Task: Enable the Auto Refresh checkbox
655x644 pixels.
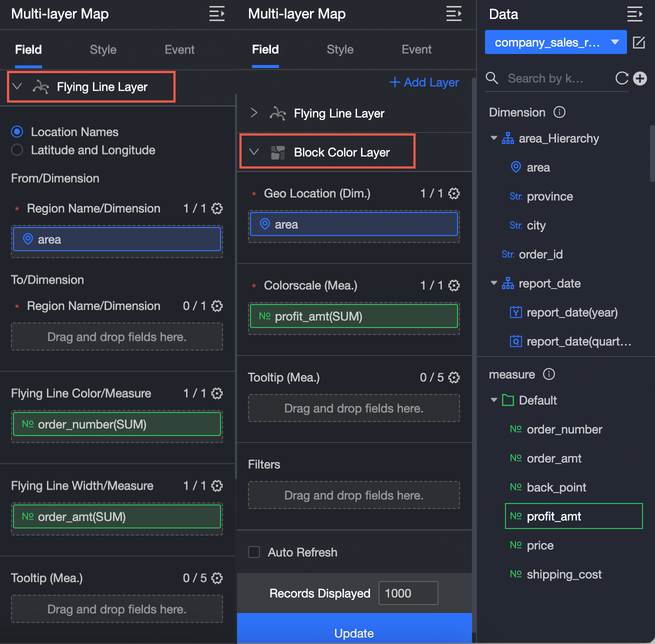Action: 254,552
